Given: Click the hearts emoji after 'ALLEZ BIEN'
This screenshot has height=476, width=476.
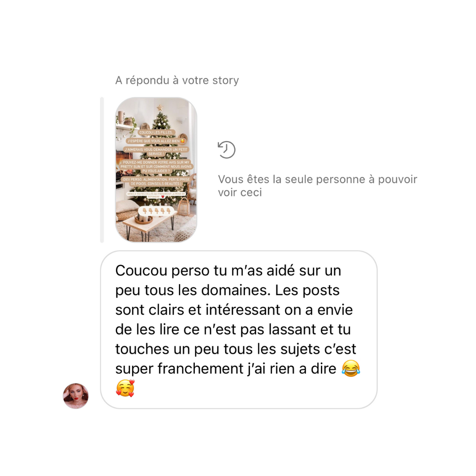Looking at the screenshot, I should click(x=182, y=141).
